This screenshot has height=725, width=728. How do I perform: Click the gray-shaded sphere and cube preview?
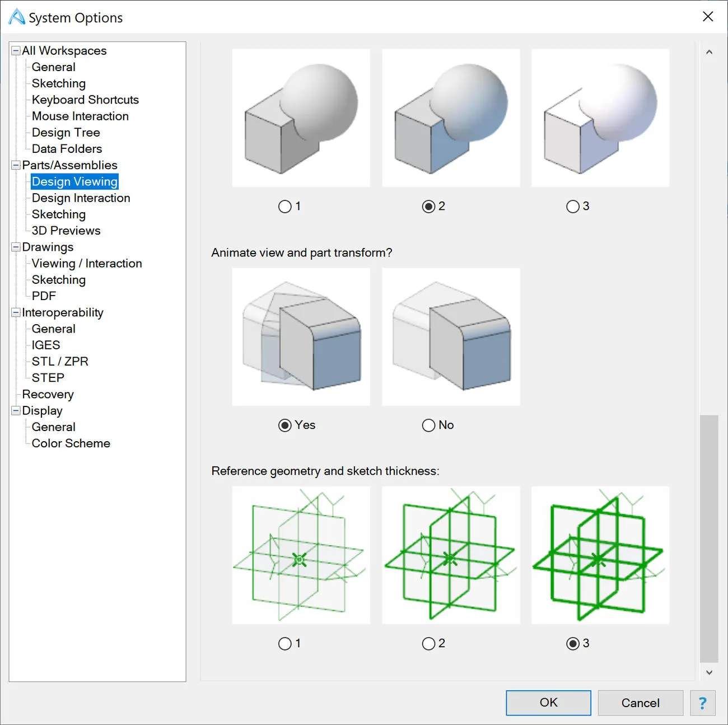[301, 118]
